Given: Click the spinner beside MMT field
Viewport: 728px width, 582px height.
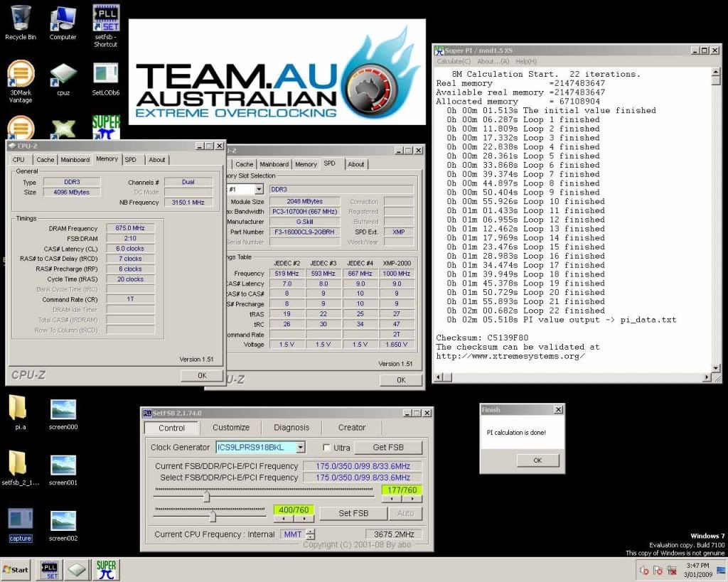Looking at the screenshot, I should pyautogui.click(x=311, y=534).
